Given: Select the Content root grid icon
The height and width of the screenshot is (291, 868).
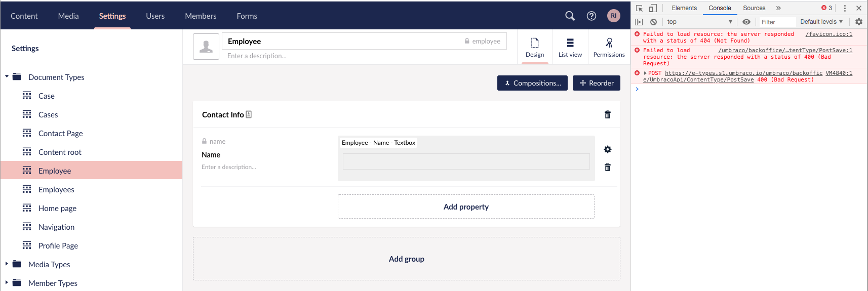Looking at the screenshot, I should (27, 152).
